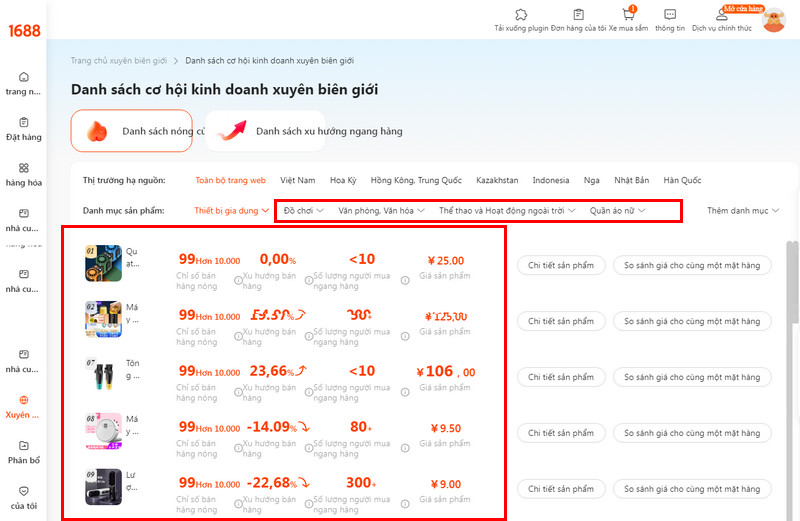The width and height of the screenshot is (800, 521).
Task: Open the Thêm danh mục dropdown
Action: coord(743,211)
